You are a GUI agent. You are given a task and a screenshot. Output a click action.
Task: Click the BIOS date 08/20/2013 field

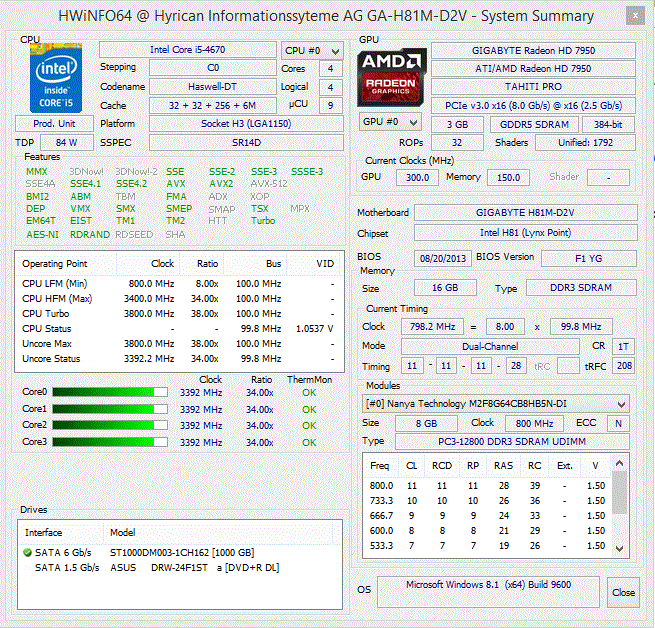443,259
